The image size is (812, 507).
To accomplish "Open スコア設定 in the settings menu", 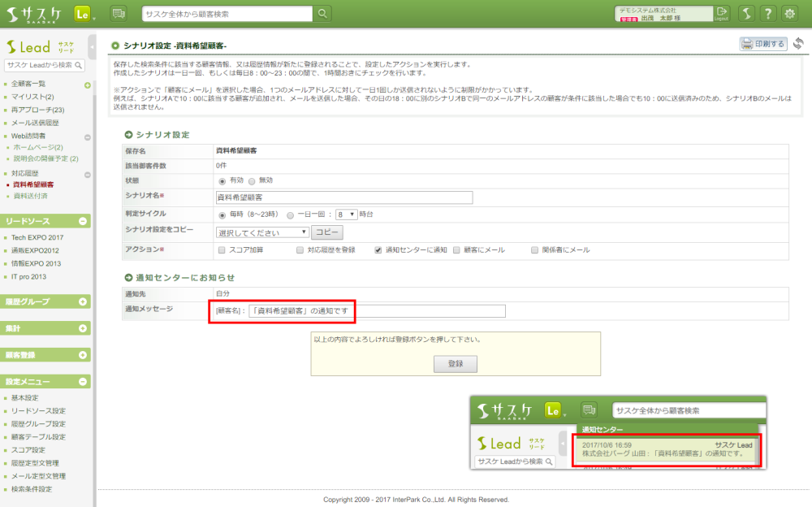I will [x=28, y=450].
